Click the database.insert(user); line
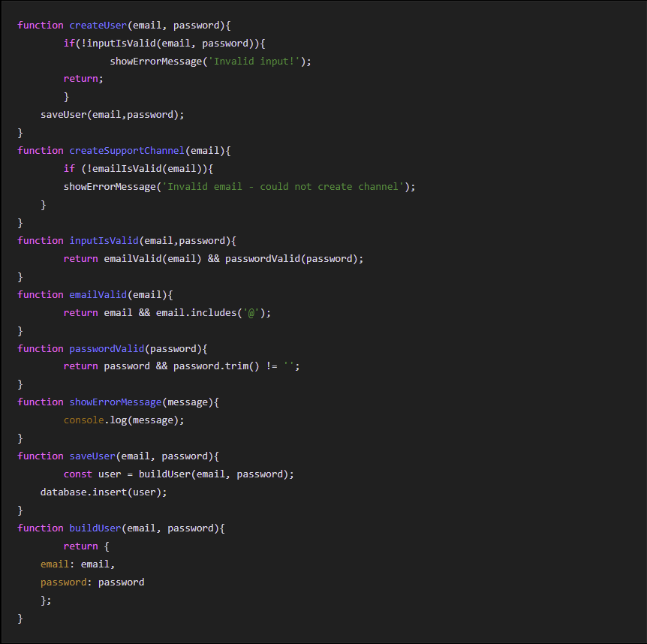647x644 pixels. [104, 492]
